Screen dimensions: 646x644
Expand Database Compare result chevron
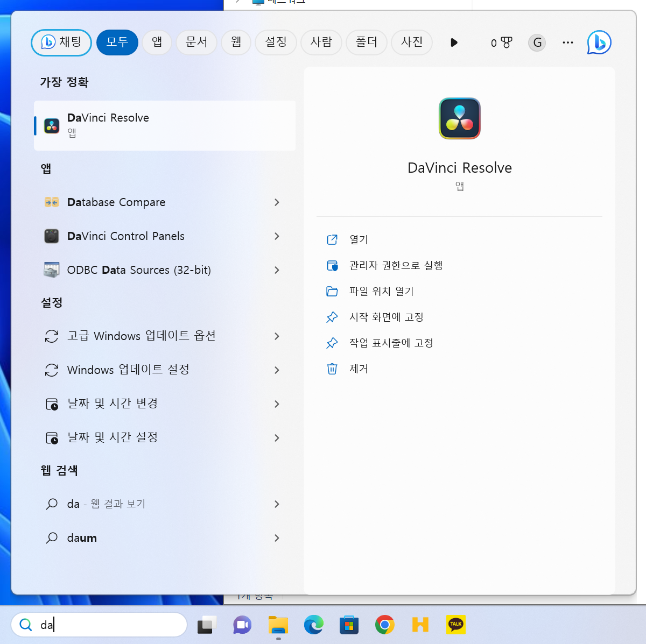[277, 202]
